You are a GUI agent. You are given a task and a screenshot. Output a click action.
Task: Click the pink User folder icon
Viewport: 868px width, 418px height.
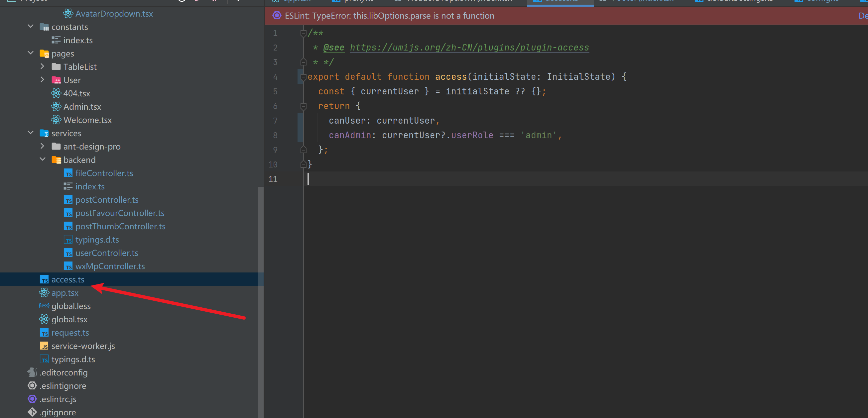(x=56, y=80)
